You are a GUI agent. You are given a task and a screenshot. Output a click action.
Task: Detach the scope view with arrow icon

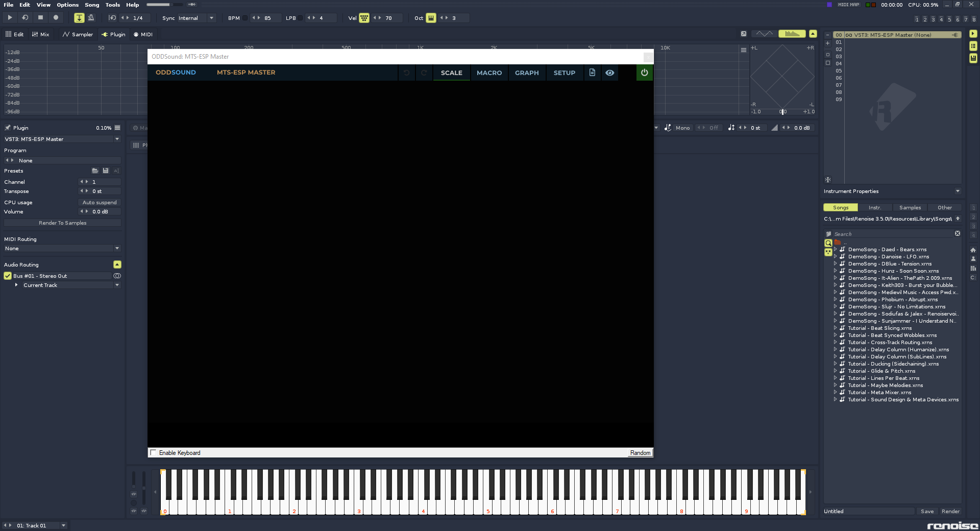point(744,34)
